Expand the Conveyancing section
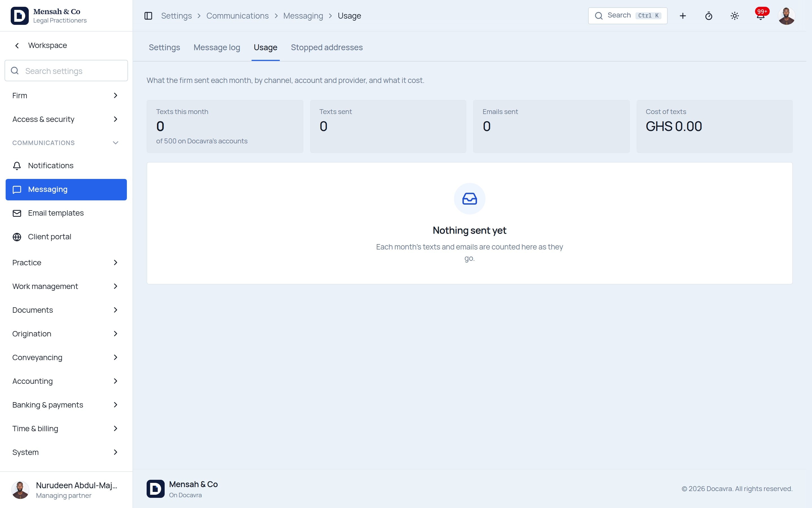The image size is (812, 508). [x=66, y=358]
